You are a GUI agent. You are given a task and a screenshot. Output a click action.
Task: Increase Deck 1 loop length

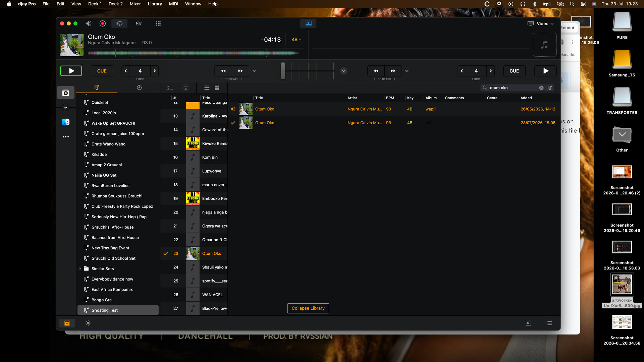click(x=155, y=71)
